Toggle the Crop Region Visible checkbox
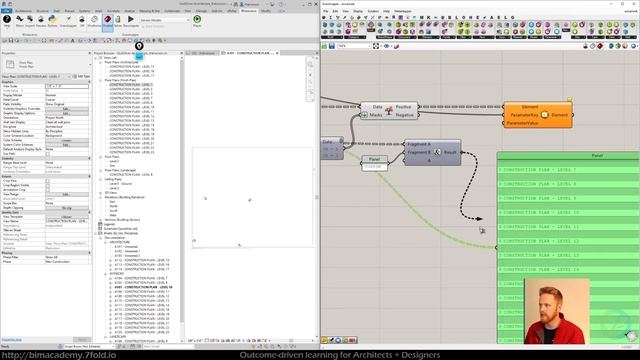The image size is (640, 360). (48, 185)
